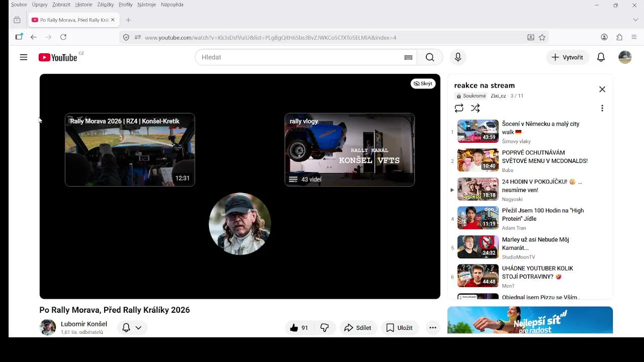This screenshot has width=644, height=362.
Task: Close the reakce na stream playlist panel
Action: click(602, 89)
